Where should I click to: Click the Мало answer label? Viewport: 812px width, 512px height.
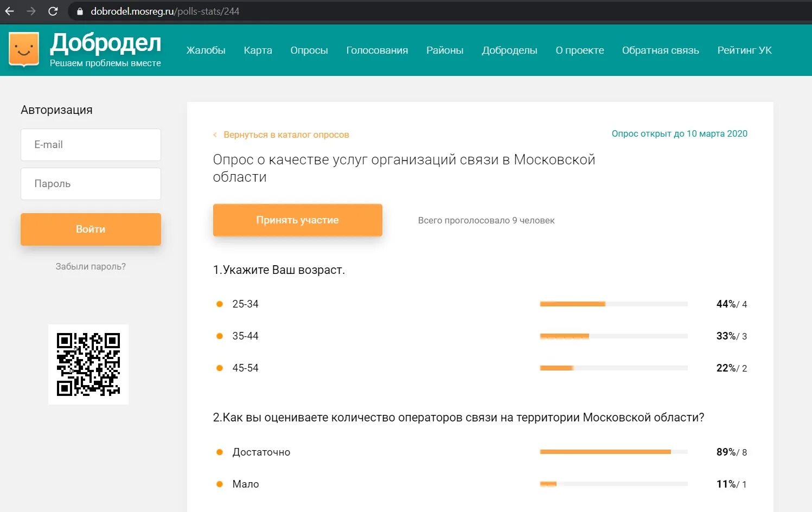(x=245, y=484)
